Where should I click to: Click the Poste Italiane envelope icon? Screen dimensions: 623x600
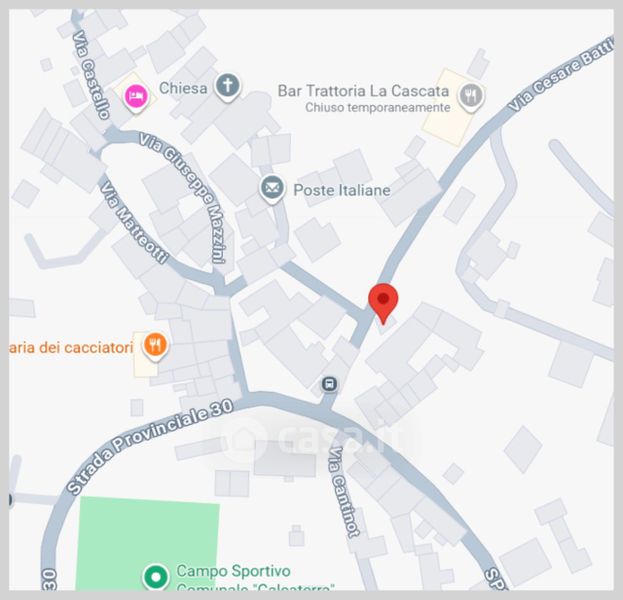tap(272, 189)
